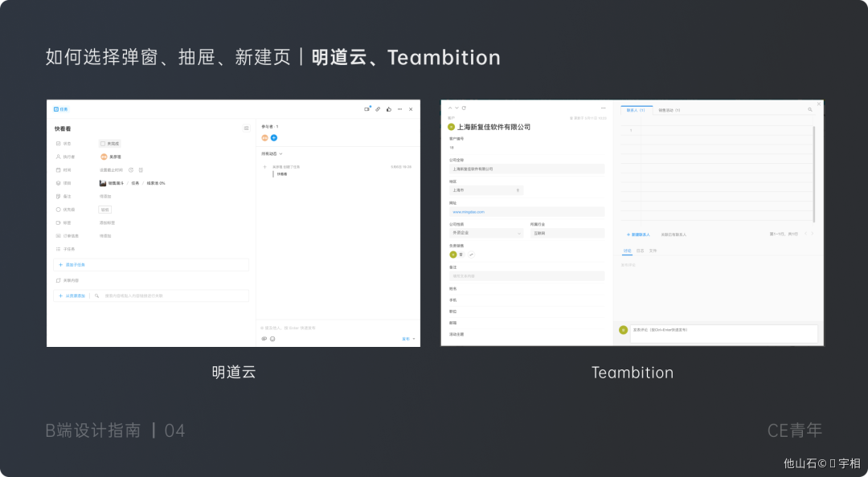Click the comment box in Teambition window
Viewport: 868px width, 477px height.
pos(724,334)
